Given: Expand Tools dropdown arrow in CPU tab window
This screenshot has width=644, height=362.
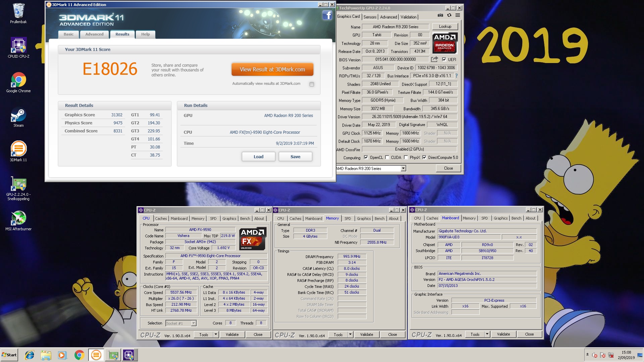Looking at the screenshot, I should tap(216, 335).
